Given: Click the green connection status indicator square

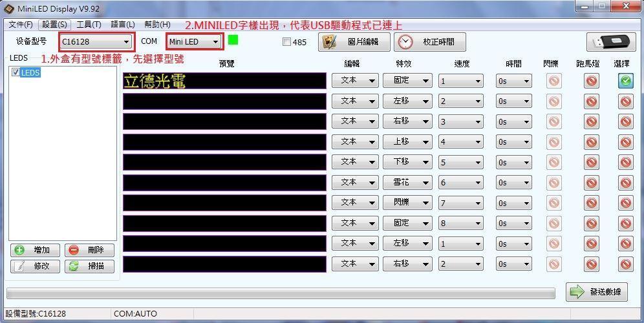Looking at the screenshot, I should point(233,40).
